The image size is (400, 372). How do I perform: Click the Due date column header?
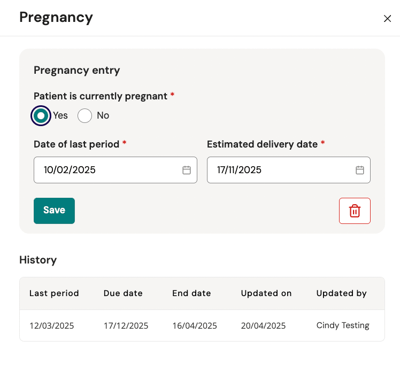coord(123,293)
